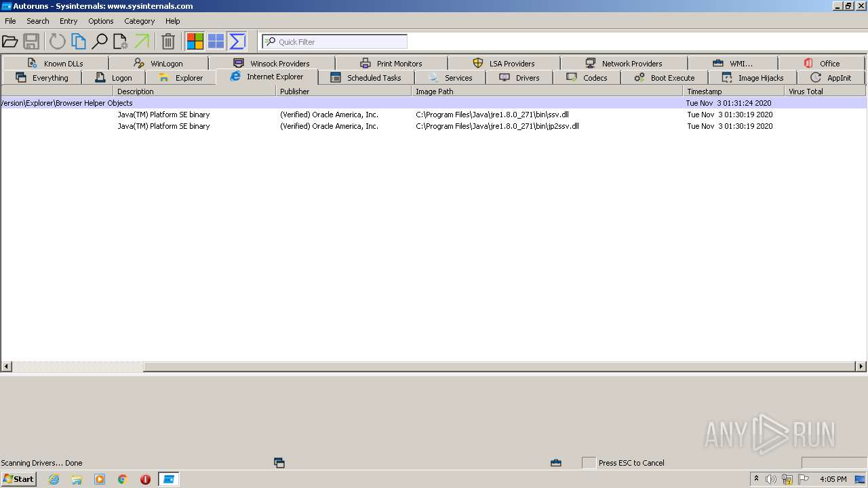Switch to the Image Hijacks tab
The image size is (868, 488).
pyautogui.click(x=753, y=77)
